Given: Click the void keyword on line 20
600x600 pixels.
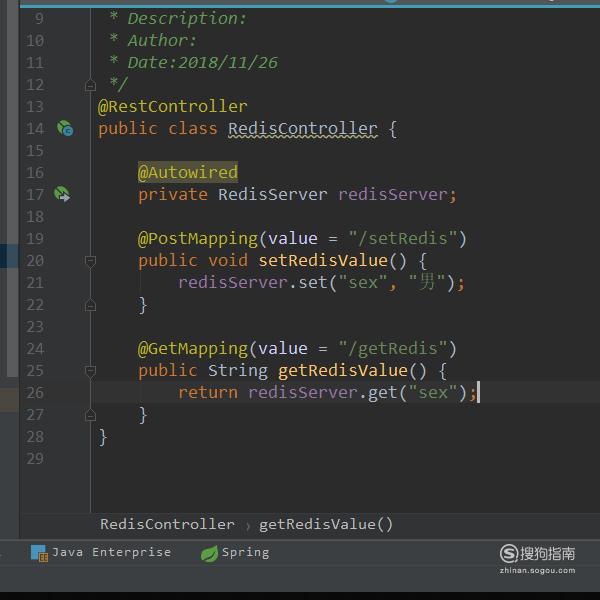Looking at the screenshot, I should coord(228,261).
